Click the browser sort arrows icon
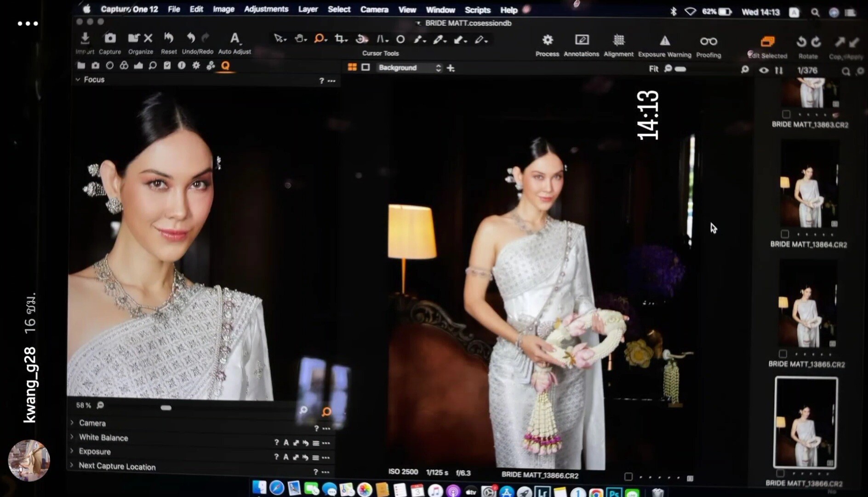 (x=778, y=70)
